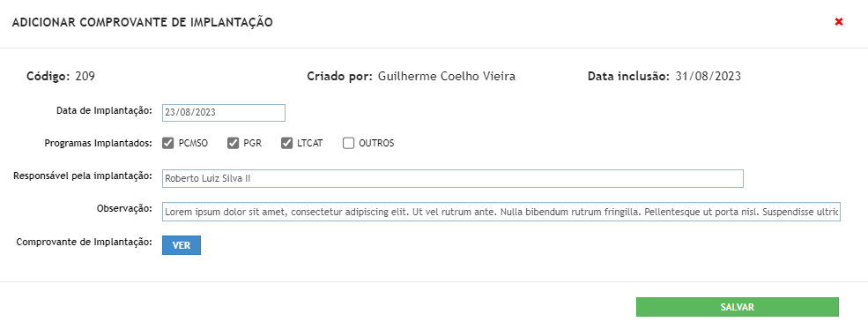Click inside the Observação text field
Image resolution: width=868 pixels, height=329 pixels.
(x=501, y=212)
